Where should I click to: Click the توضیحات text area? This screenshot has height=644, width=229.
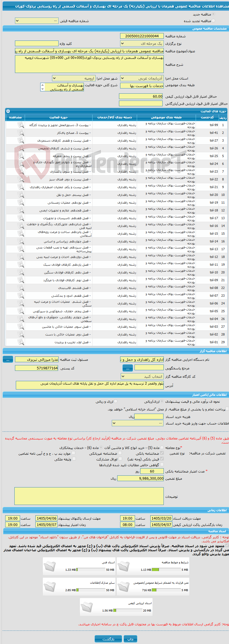point(89,496)
